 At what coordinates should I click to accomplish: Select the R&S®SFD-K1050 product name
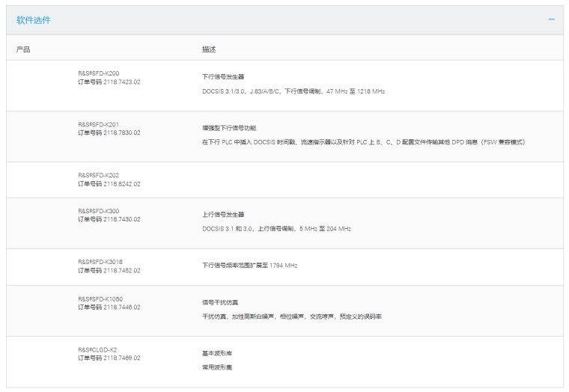100,298
